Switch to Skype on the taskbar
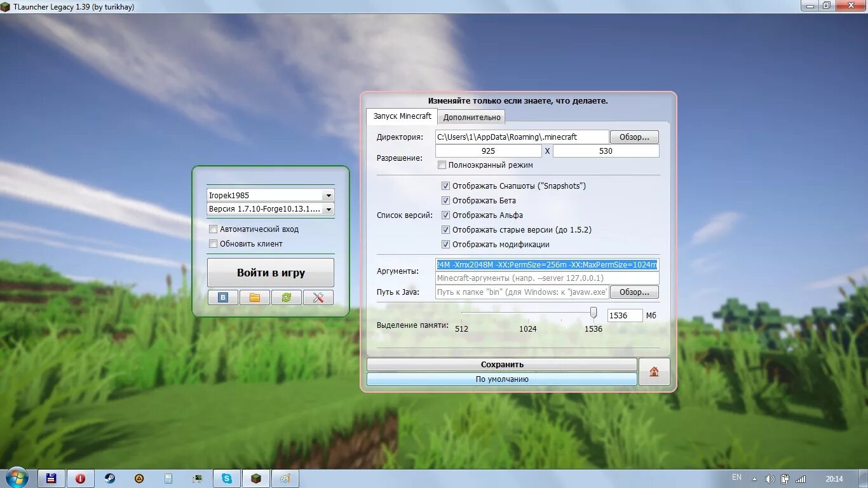Screen dimensions: 868x488 pyautogui.click(x=227, y=478)
